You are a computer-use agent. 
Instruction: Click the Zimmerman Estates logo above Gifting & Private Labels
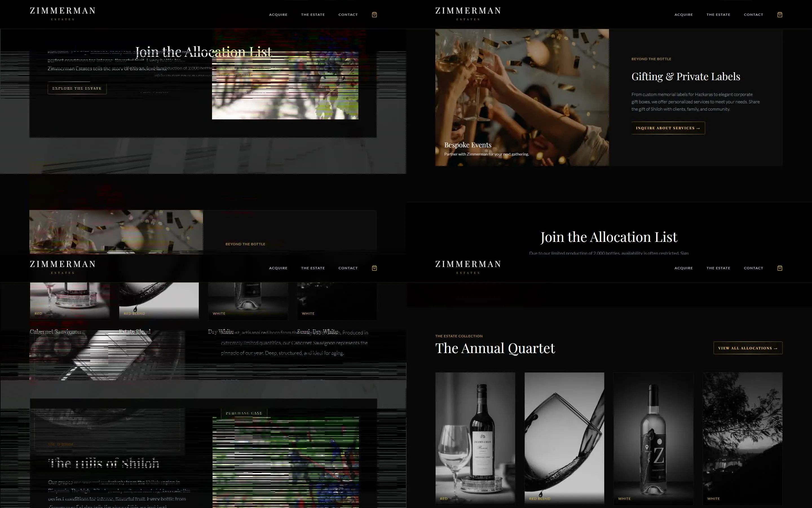point(468,14)
